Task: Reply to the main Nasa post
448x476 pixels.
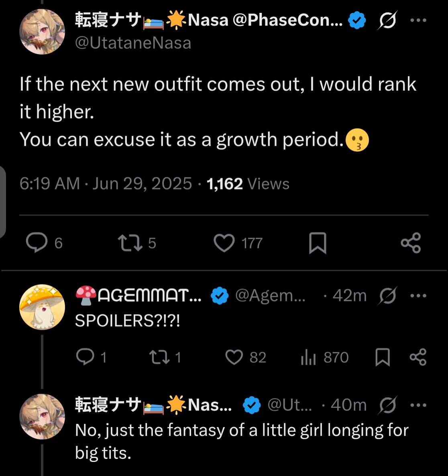Action: 37,243
